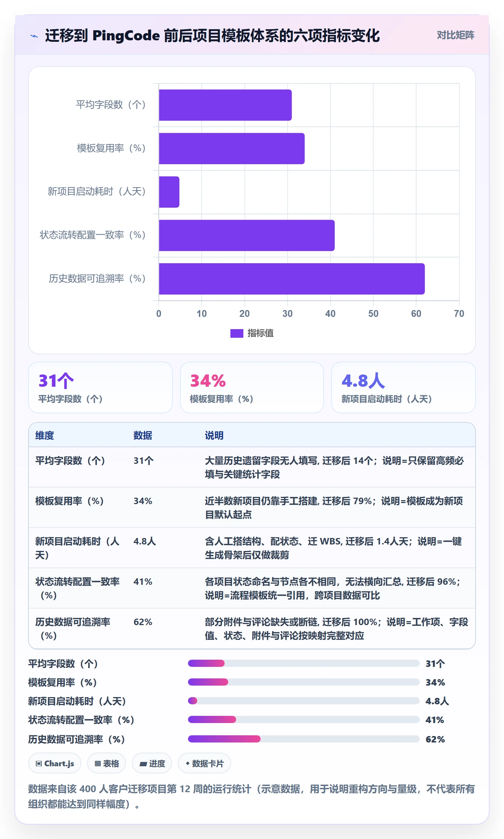This screenshot has width=504, height=839.
Task: Click the 31个 table cell
Action: click(144, 461)
